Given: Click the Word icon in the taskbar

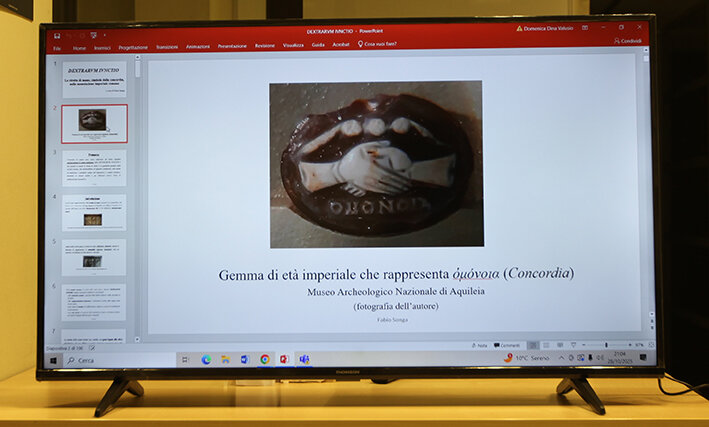Looking at the screenshot, I should pyautogui.click(x=244, y=359).
